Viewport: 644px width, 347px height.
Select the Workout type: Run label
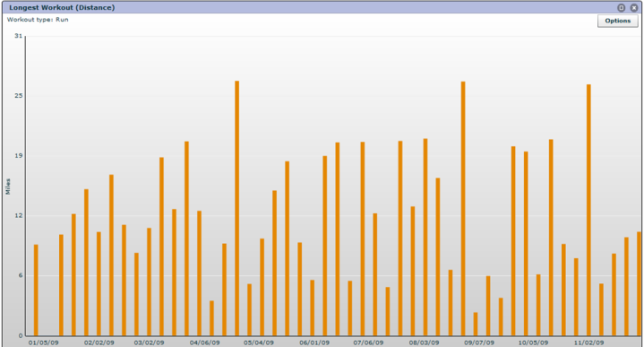(38, 20)
